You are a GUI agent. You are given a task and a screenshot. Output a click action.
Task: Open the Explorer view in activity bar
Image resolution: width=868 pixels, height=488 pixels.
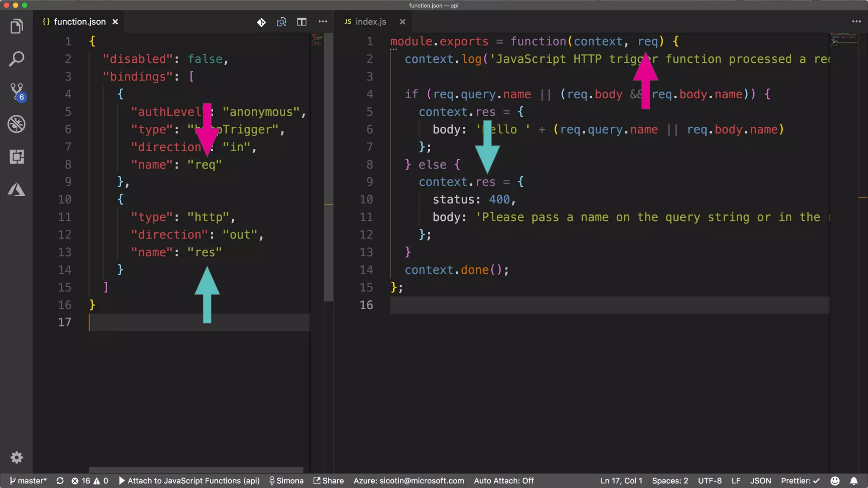(17, 26)
